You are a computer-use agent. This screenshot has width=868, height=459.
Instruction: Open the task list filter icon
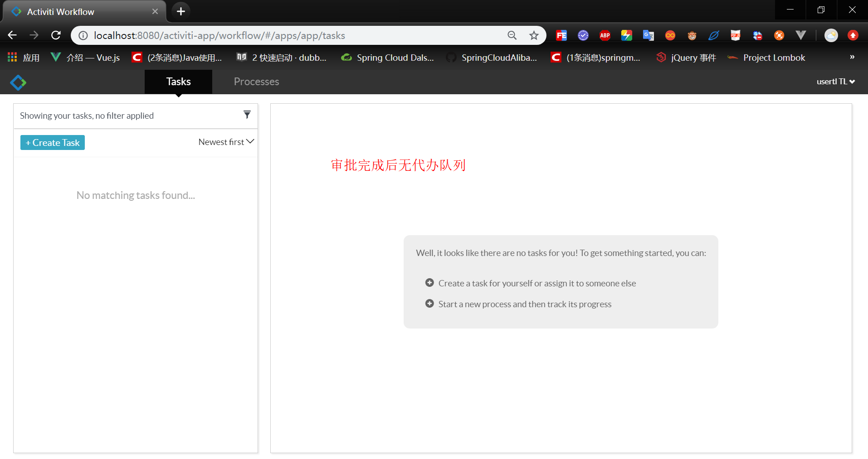coord(247,115)
